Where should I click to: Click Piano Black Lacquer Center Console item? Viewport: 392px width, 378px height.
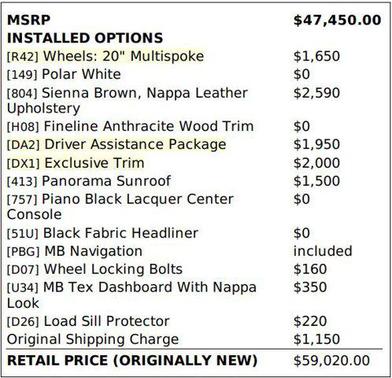pyautogui.click(x=120, y=207)
